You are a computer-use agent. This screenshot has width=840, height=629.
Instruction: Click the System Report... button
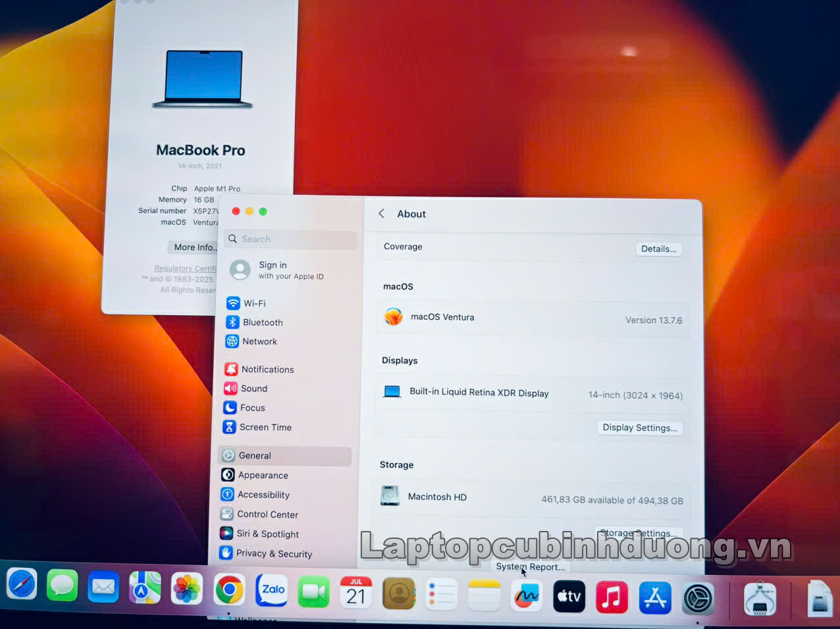point(531,566)
